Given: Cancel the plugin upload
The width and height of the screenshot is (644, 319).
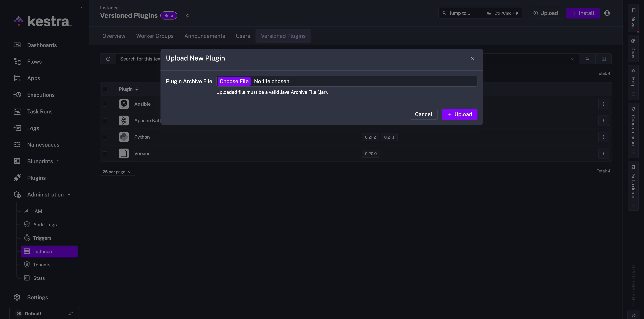Looking at the screenshot, I should (423, 114).
